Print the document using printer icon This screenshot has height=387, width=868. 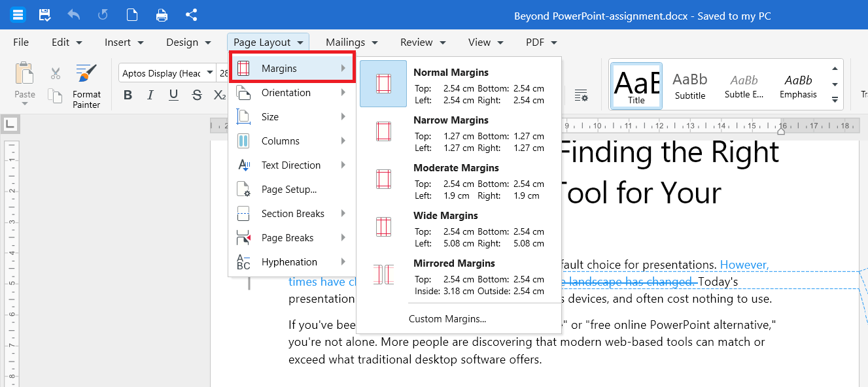tap(162, 15)
